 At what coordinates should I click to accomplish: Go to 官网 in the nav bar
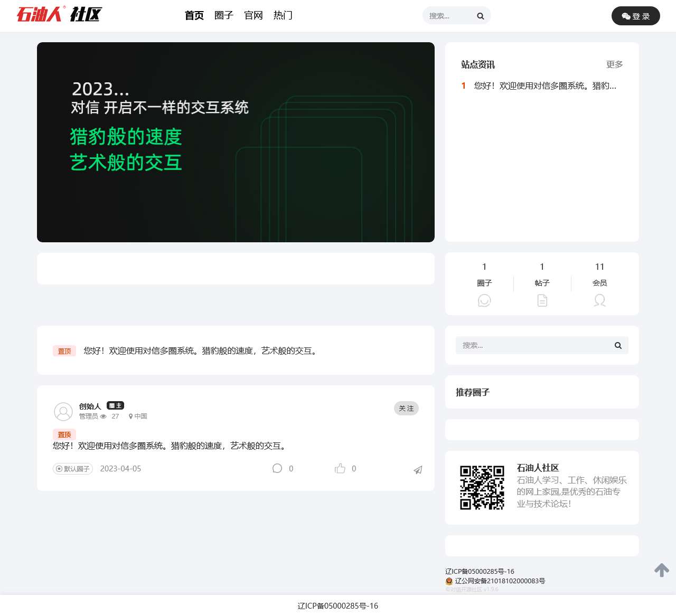click(x=253, y=15)
